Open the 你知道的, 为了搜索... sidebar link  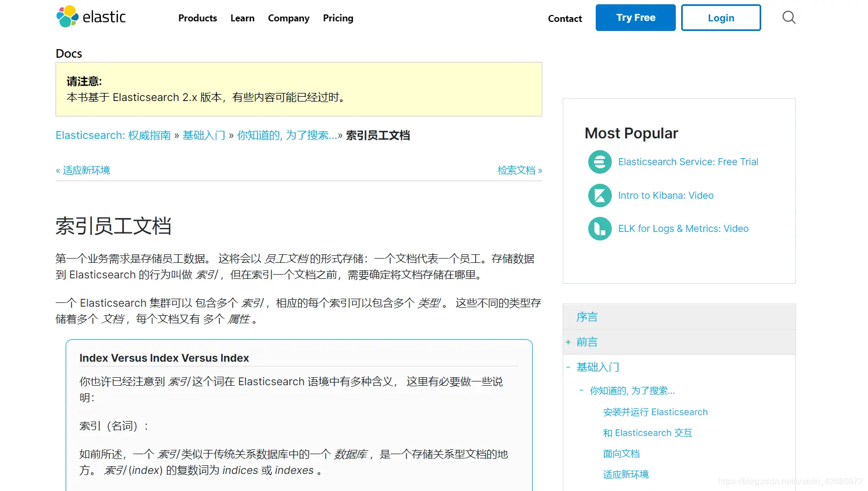(x=632, y=391)
